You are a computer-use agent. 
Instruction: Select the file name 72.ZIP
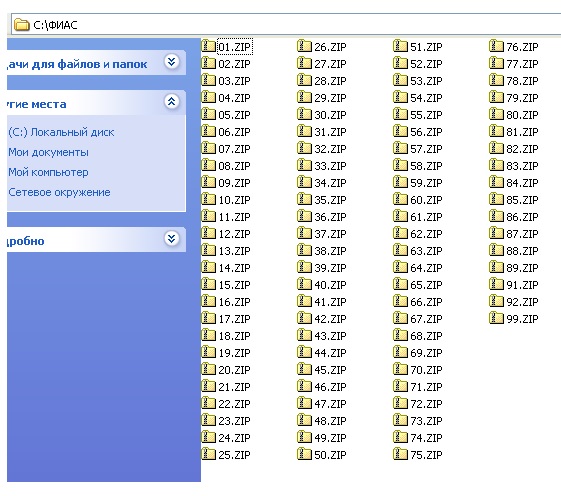[x=426, y=404]
